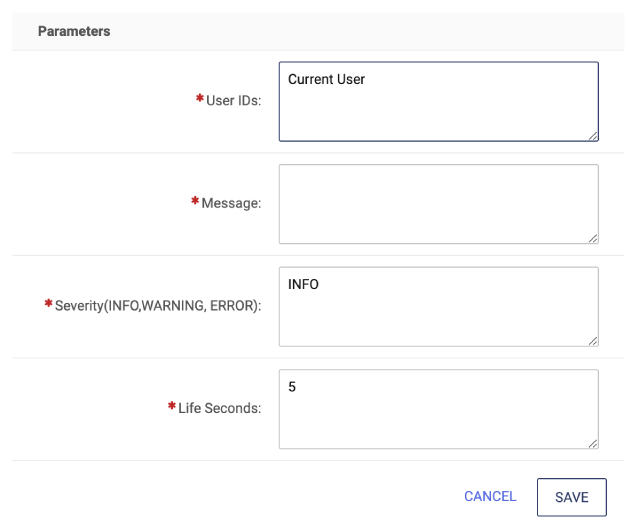Image resolution: width=640 pixels, height=531 pixels.
Task: Click the Parameters section header
Action: coord(74,31)
